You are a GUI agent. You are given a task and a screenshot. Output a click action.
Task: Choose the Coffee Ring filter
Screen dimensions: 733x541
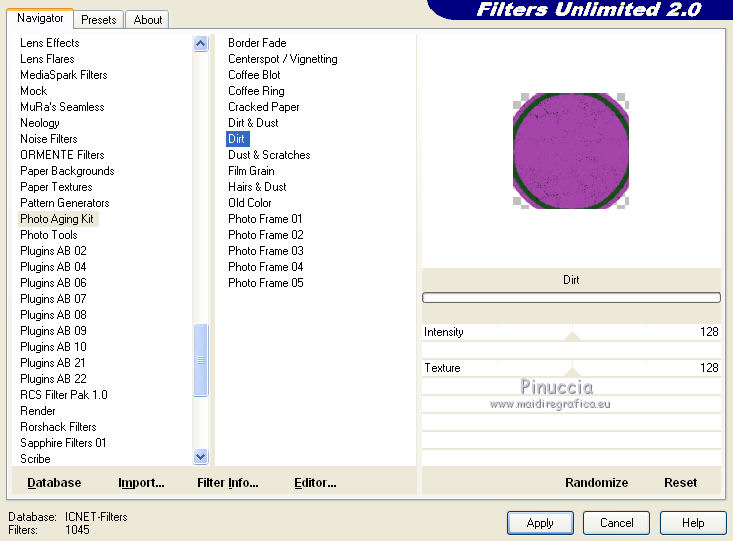click(256, 91)
